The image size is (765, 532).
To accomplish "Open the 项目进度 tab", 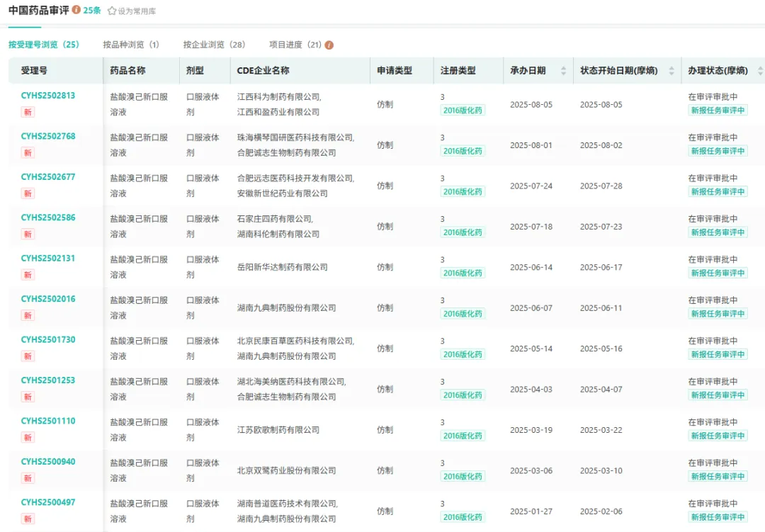I will pos(295,45).
